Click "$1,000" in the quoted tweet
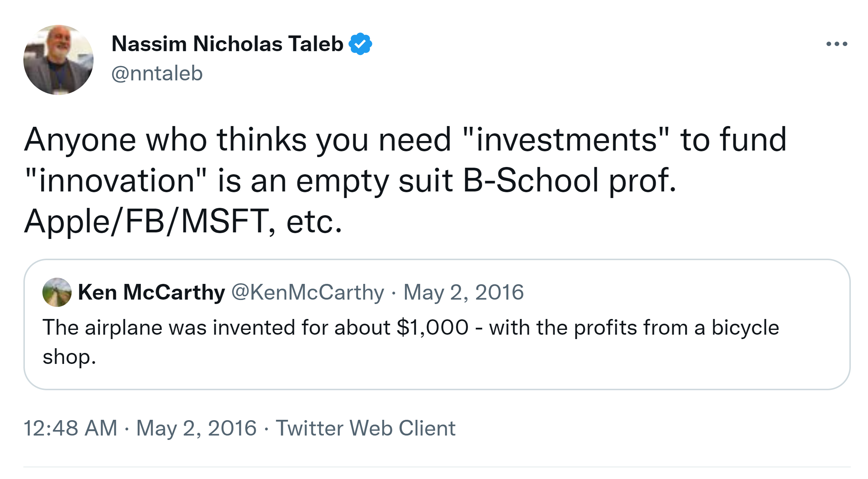This screenshot has height=479, width=868. click(432, 327)
